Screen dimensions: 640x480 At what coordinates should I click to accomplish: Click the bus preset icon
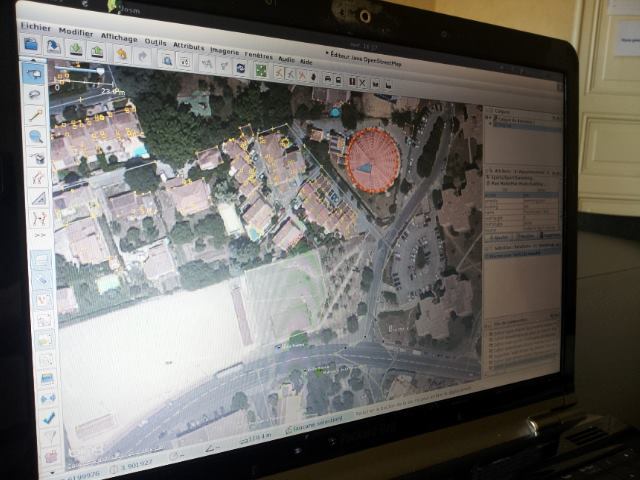(339, 80)
